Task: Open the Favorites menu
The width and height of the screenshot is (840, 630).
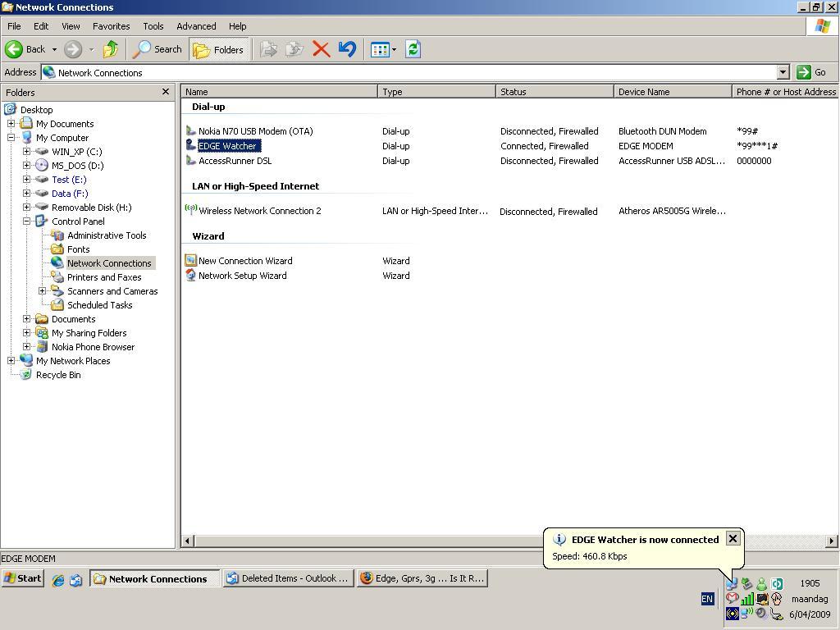Action: pyautogui.click(x=112, y=26)
